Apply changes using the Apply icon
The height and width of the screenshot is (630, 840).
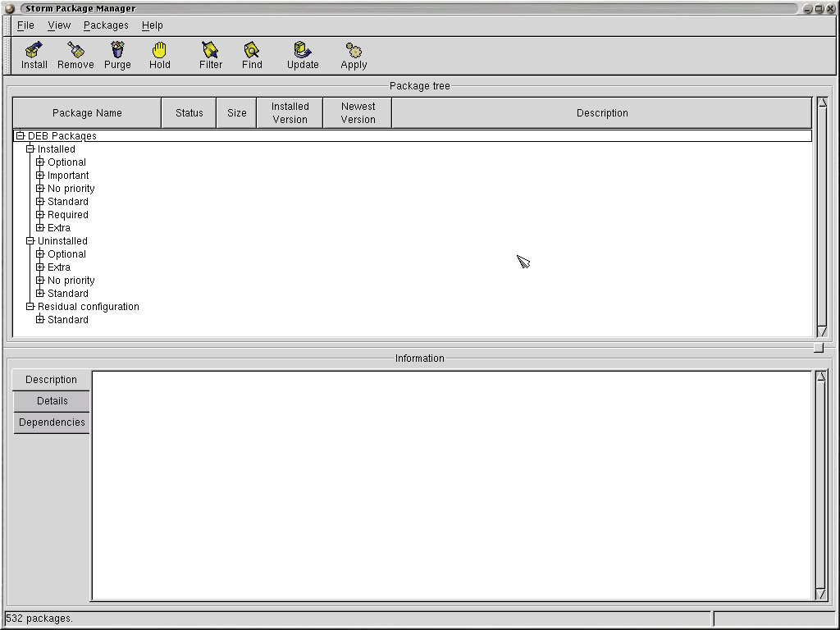point(354,51)
